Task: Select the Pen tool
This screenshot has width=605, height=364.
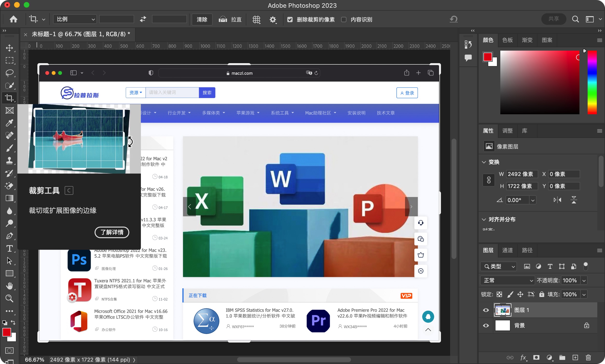Action: coord(10,236)
